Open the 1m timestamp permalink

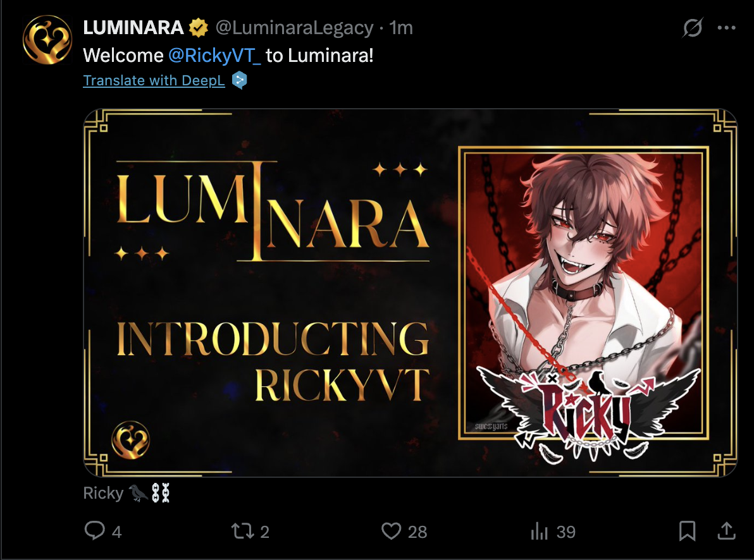point(401,28)
